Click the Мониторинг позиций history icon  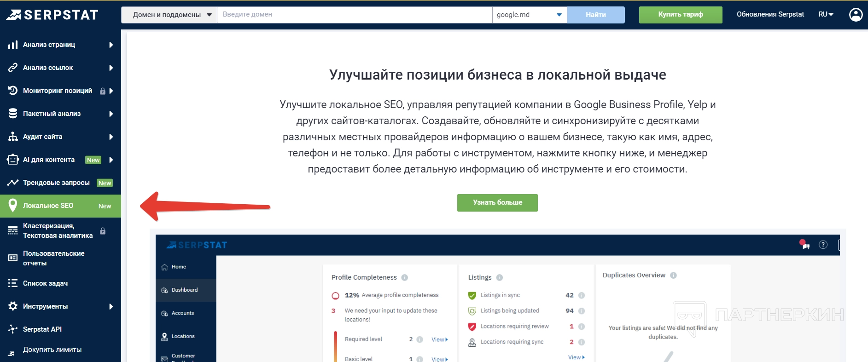[x=13, y=91]
